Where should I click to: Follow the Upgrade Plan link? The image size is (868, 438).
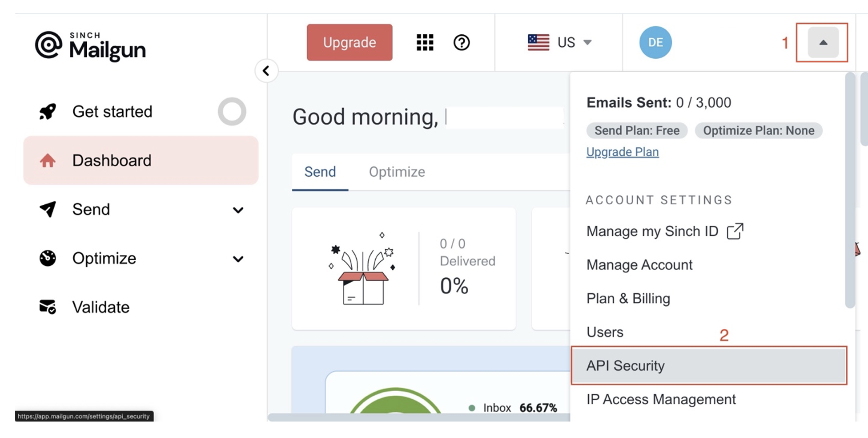(x=622, y=152)
